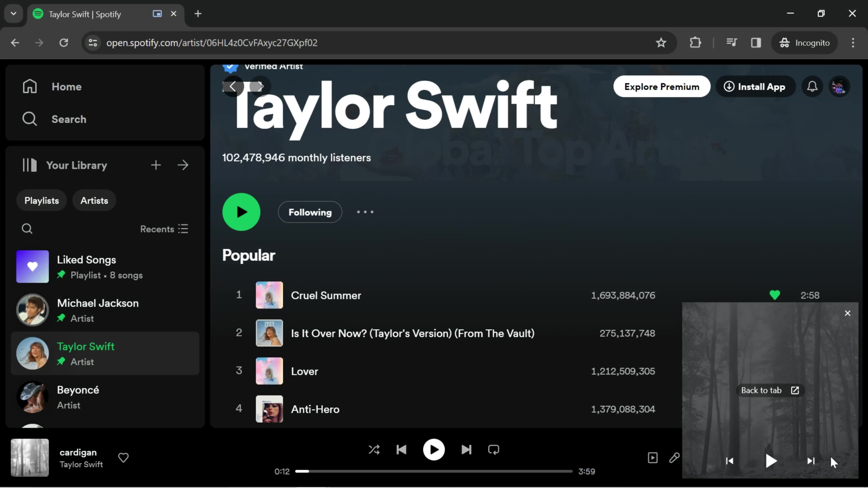
Task: Click the Liked Songs heart thumbnail
Action: pos(32,267)
